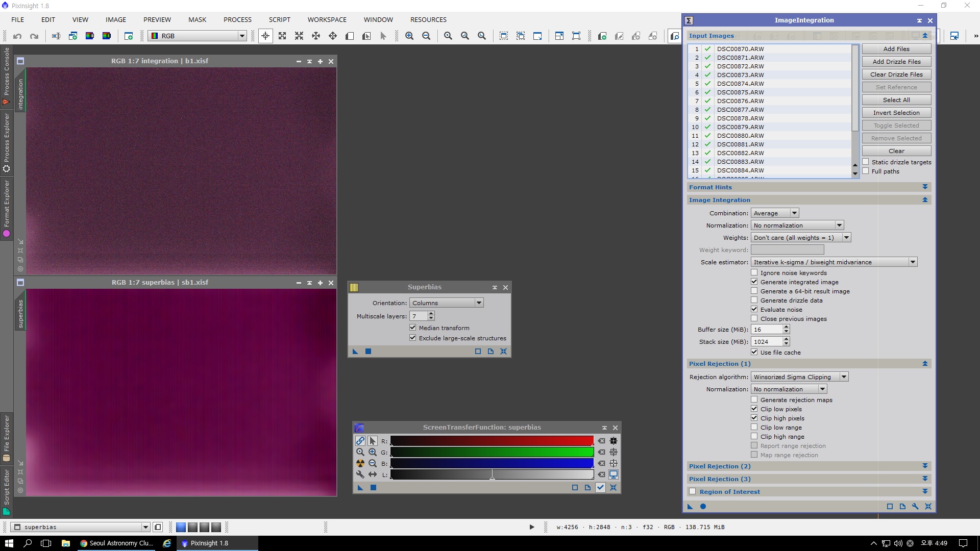Image resolution: width=980 pixels, height=551 pixels.
Task: Click the STF luminance midtones slider bar
Action: [492, 474]
